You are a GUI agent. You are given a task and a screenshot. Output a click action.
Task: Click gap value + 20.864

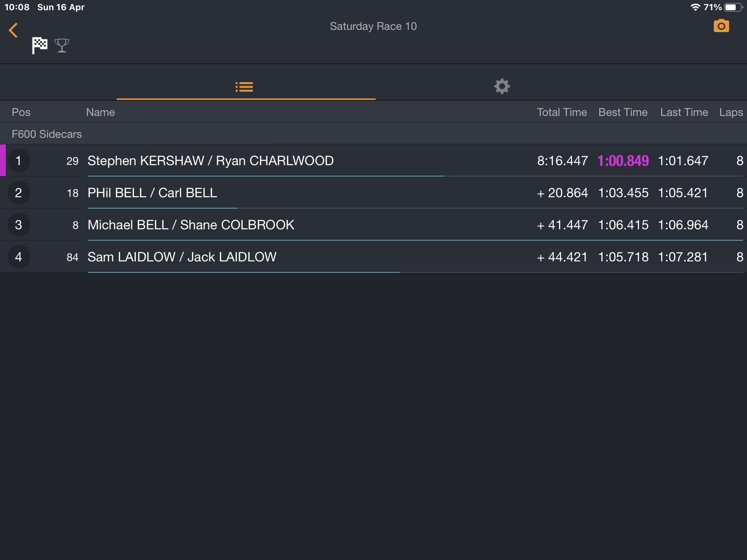click(562, 193)
